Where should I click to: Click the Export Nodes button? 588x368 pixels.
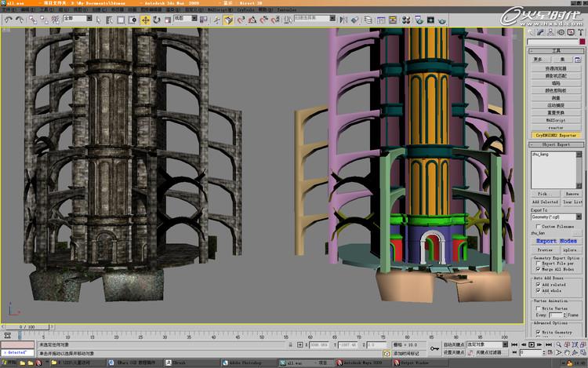pos(556,241)
